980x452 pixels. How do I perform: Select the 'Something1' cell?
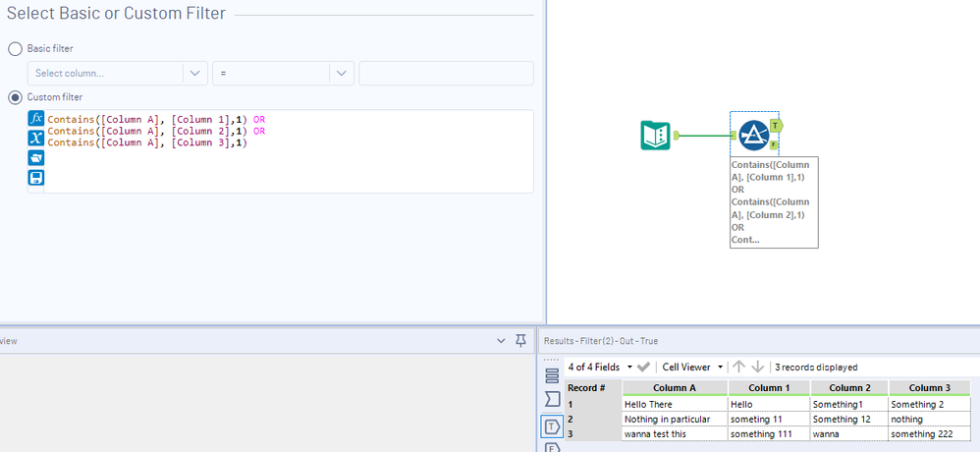pos(849,405)
